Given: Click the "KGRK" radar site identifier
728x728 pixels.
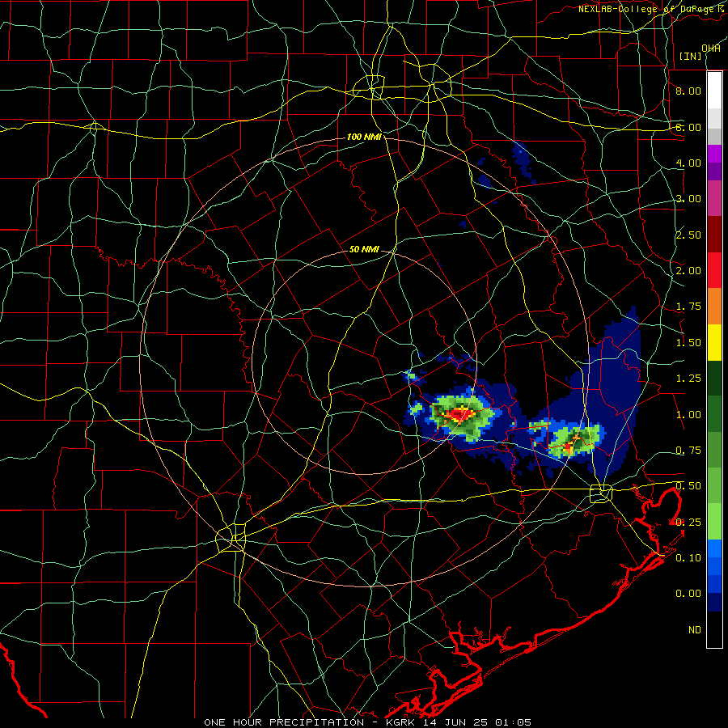Looking at the screenshot, I should pyautogui.click(x=400, y=722).
